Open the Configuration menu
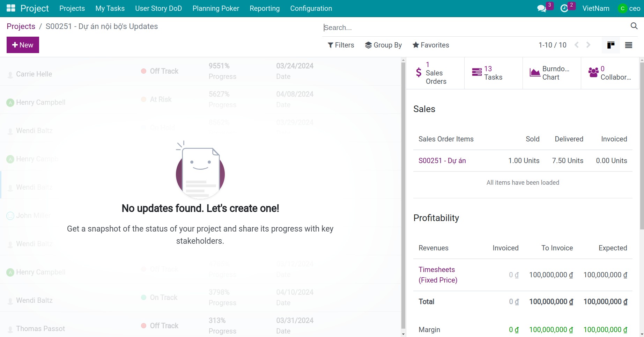This screenshot has width=644, height=337. [x=311, y=8]
